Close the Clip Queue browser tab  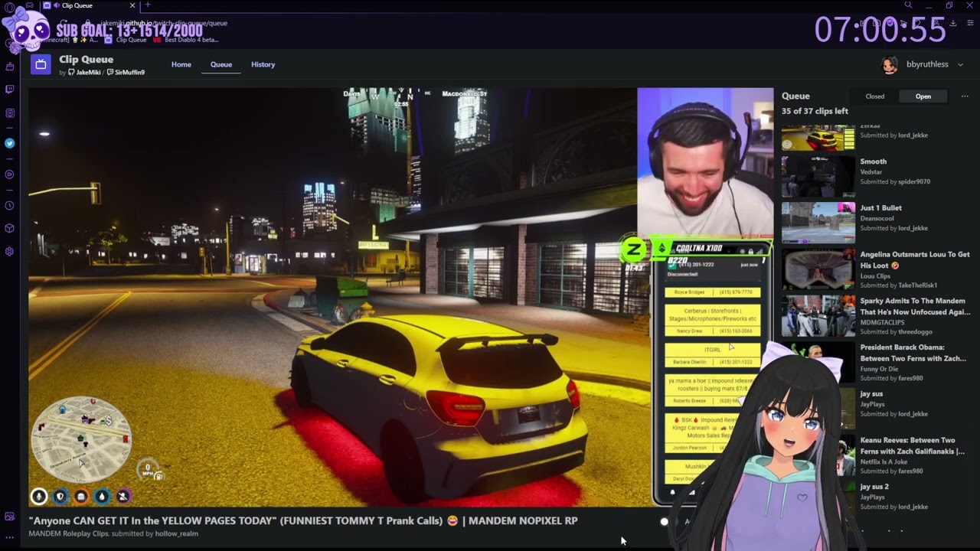pyautogui.click(x=132, y=5)
